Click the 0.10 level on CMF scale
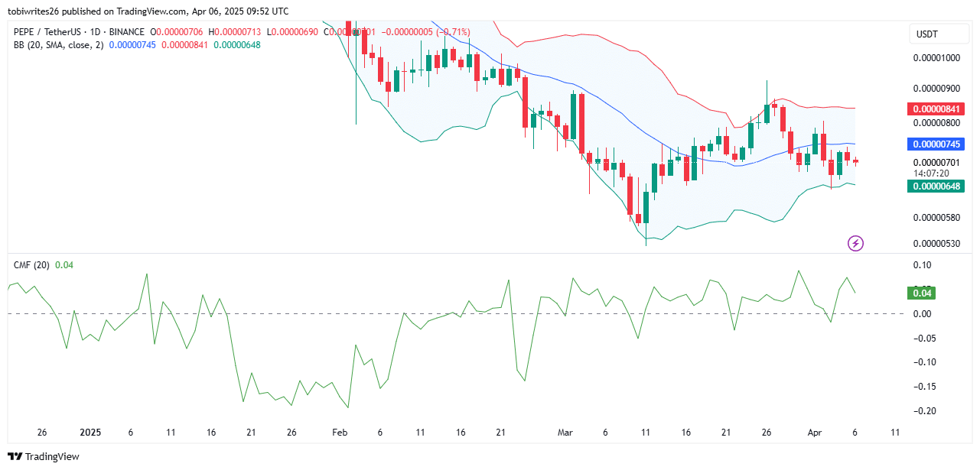 923,265
